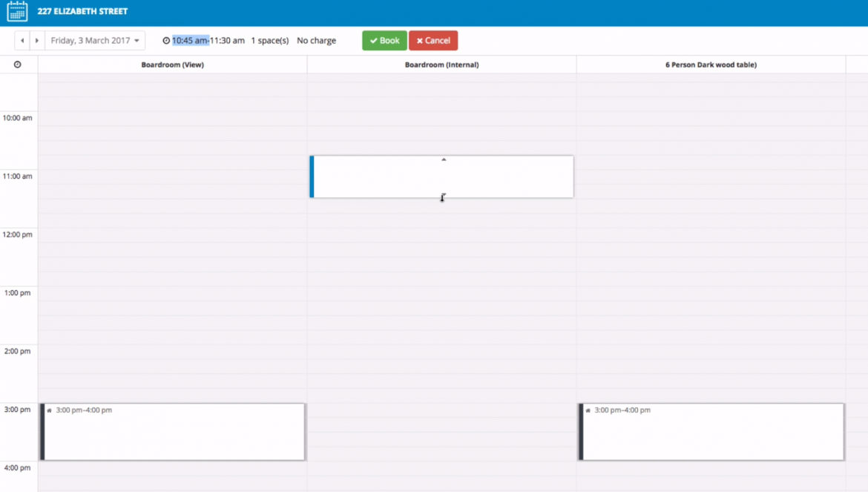Select the Boardroom (Internal) column header
868x492 pixels.
click(x=441, y=65)
